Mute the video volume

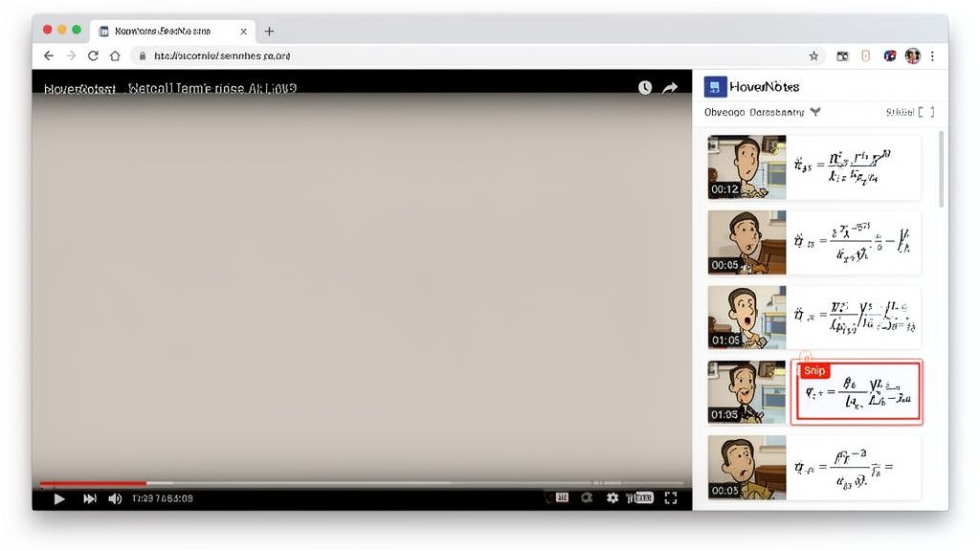point(115,498)
